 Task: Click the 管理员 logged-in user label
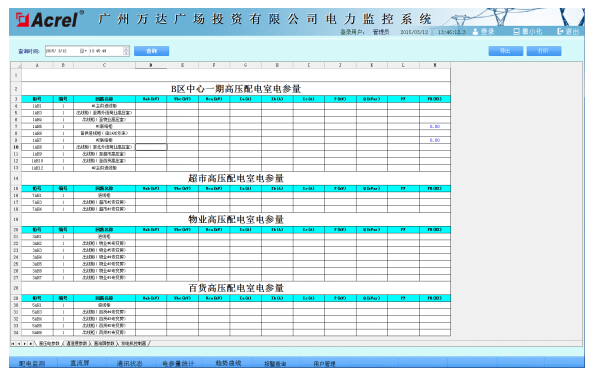(x=381, y=32)
